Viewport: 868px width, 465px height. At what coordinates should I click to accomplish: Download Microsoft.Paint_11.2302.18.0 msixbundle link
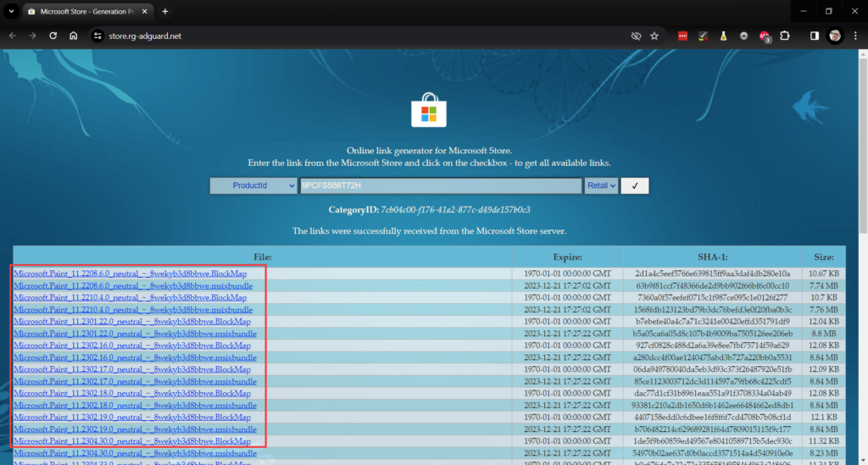pyautogui.click(x=135, y=405)
